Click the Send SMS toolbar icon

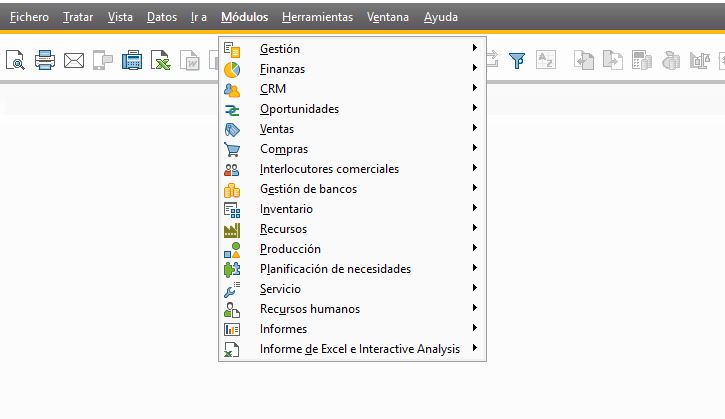pyautogui.click(x=103, y=61)
